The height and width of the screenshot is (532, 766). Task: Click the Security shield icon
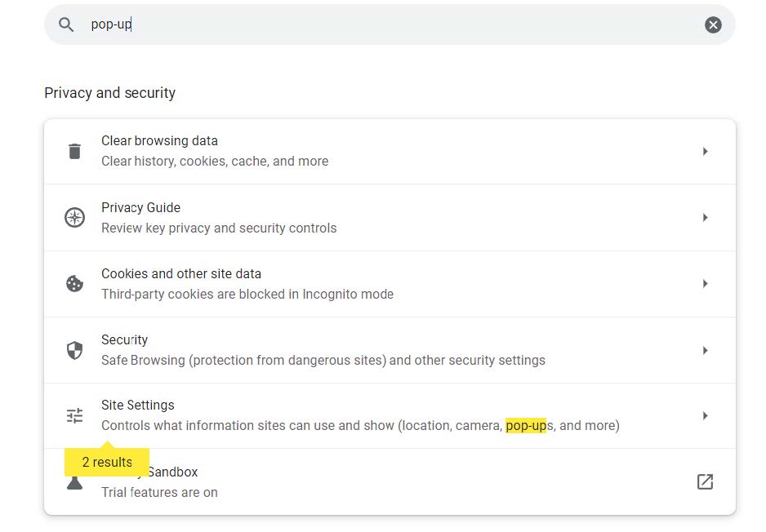click(75, 350)
